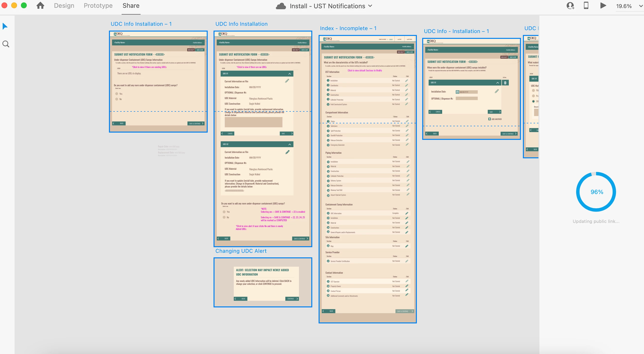Click pencil edit icon in UDC 02 section

(x=287, y=152)
